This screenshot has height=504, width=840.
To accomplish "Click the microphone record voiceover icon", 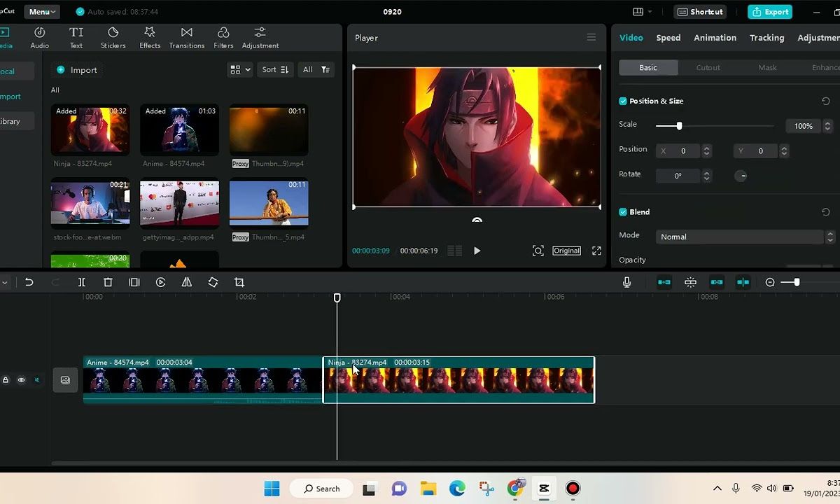I will 626,282.
